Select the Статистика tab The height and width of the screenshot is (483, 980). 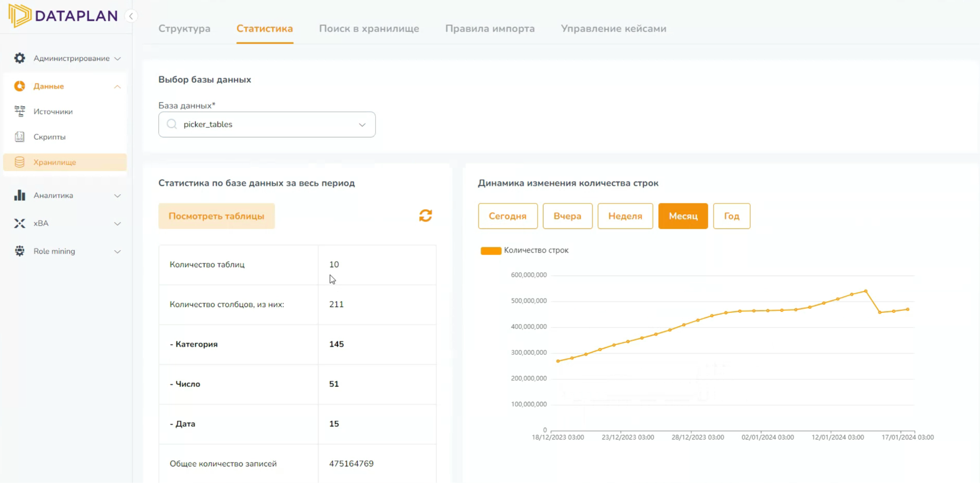pos(265,29)
